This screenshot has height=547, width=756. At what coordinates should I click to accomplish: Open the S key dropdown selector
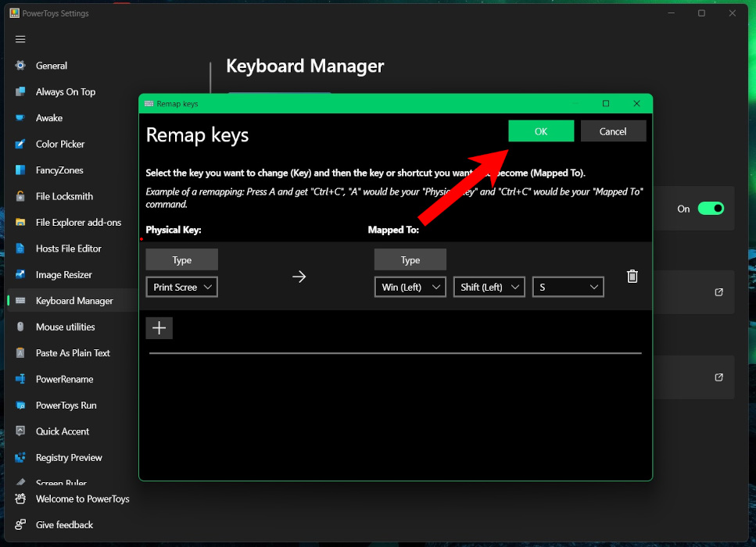tap(568, 287)
